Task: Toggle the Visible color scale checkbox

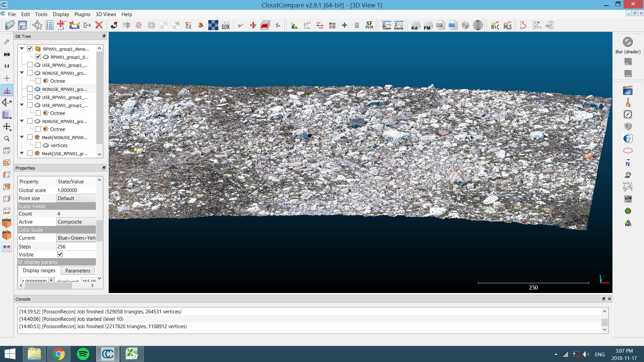Action: pyautogui.click(x=60, y=254)
